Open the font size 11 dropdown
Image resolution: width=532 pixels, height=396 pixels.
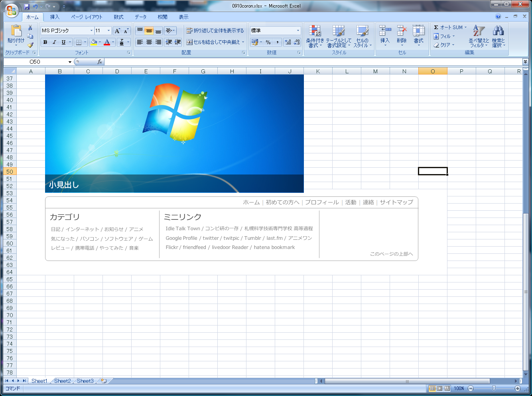pos(109,31)
